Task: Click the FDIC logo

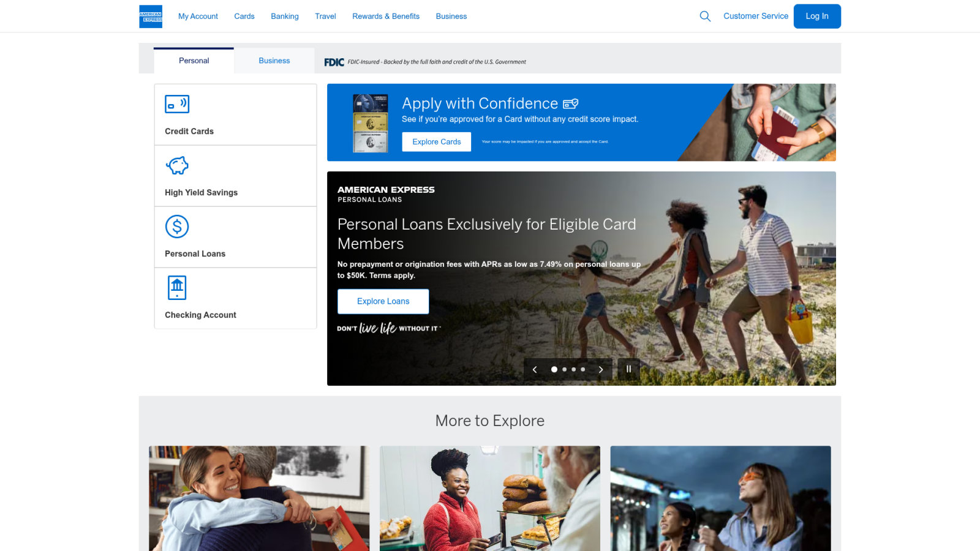Action: (334, 62)
